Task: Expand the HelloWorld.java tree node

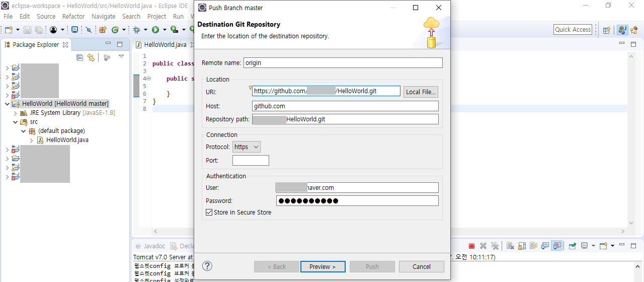Action: (x=31, y=140)
